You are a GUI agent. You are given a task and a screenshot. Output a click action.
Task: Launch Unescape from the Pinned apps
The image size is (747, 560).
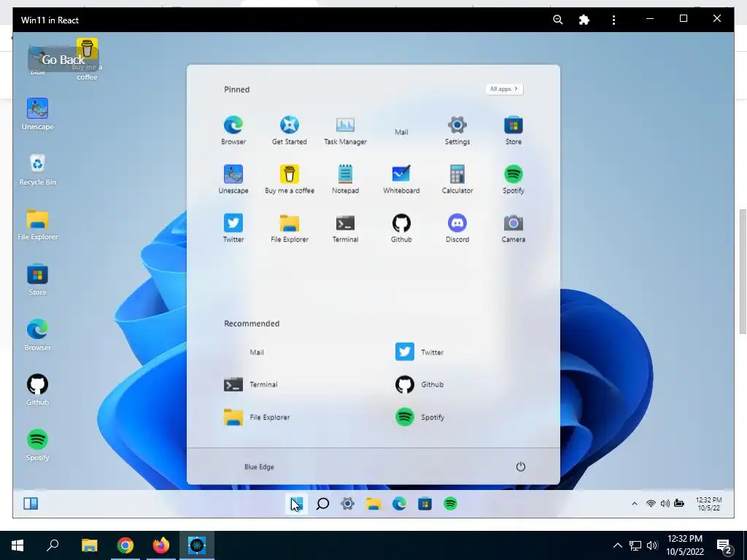pos(233,179)
